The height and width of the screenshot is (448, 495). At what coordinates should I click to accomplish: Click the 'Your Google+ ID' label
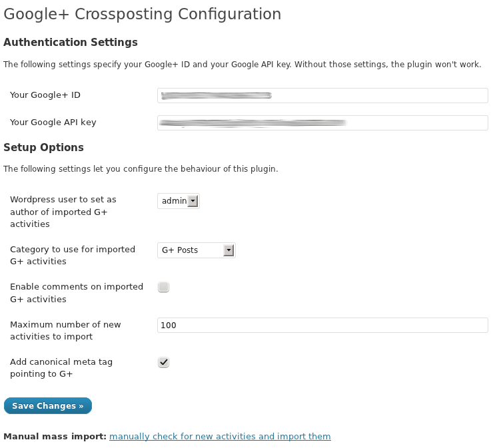click(45, 95)
